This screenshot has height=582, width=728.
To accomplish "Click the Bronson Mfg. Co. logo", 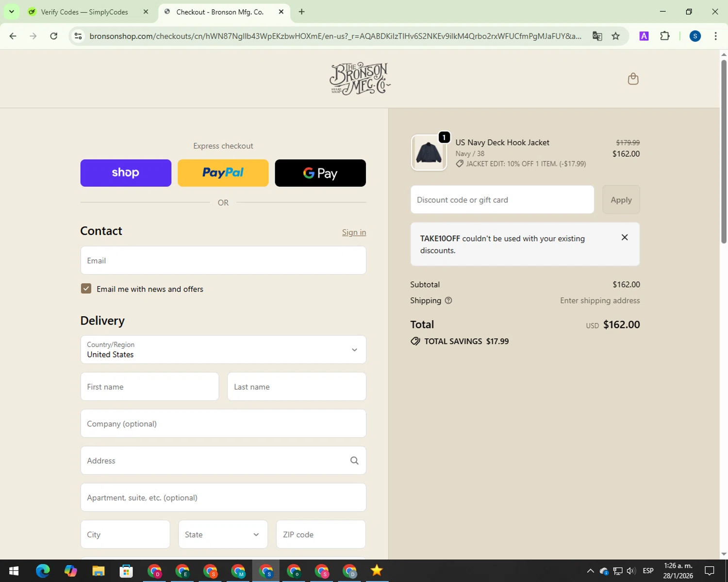I will pos(360,79).
